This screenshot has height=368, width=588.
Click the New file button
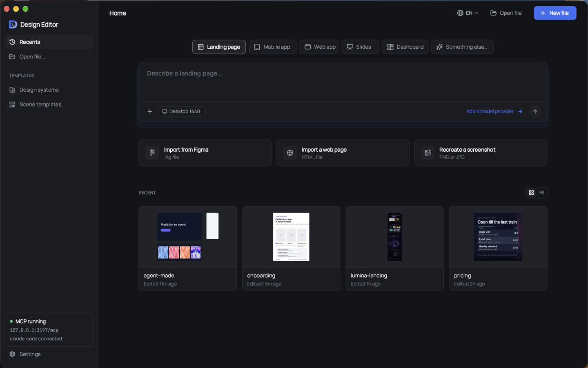tap(555, 13)
